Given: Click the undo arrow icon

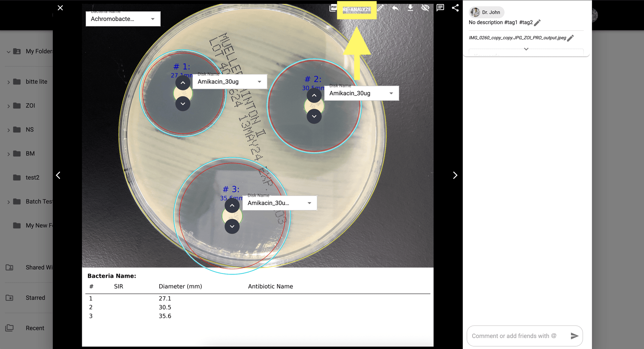Looking at the screenshot, I should click(x=395, y=8).
